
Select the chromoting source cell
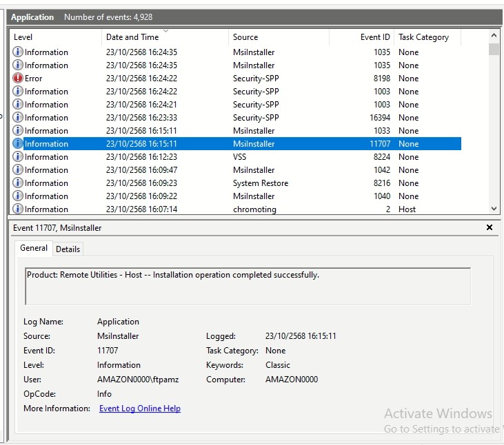[254, 209]
